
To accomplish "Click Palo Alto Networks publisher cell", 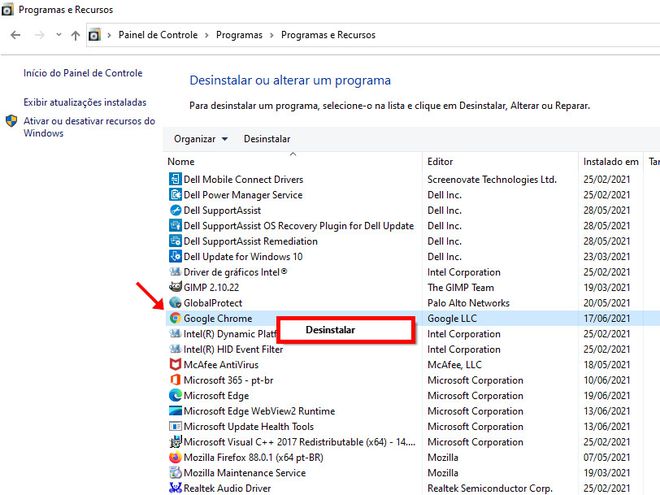I will [468, 303].
